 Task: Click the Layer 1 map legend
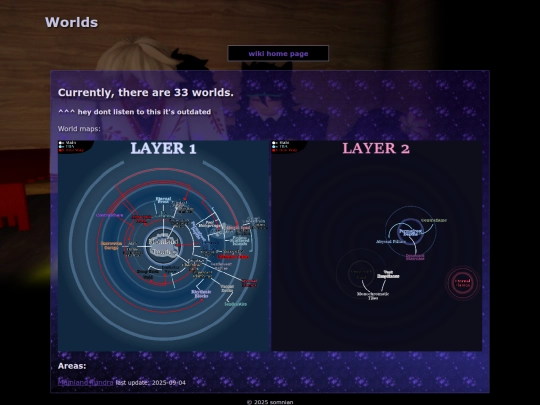pyautogui.click(x=75, y=146)
